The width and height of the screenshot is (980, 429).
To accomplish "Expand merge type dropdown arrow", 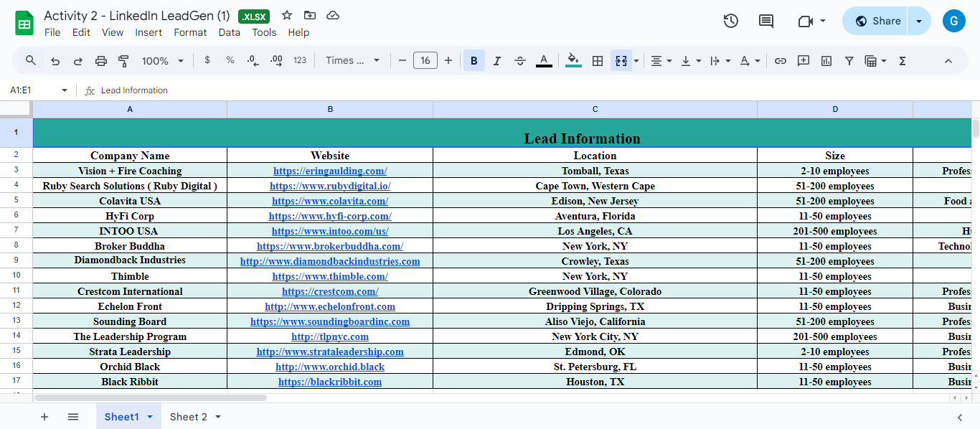I will (637, 61).
